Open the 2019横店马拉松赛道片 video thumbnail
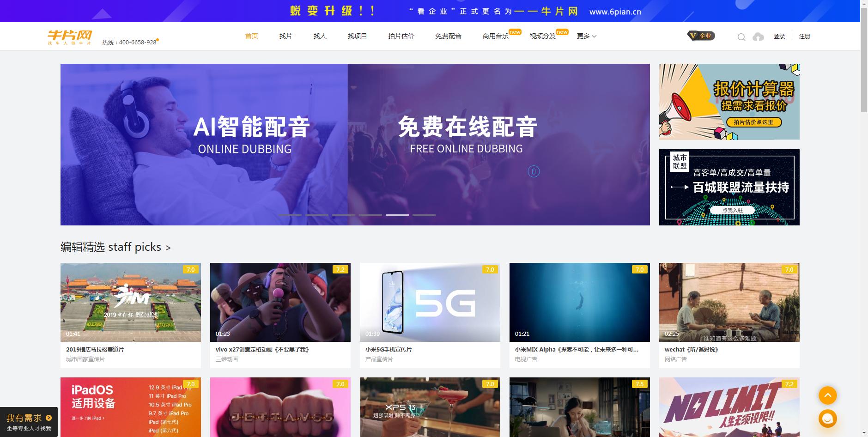This screenshot has width=868, height=437. [131, 302]
